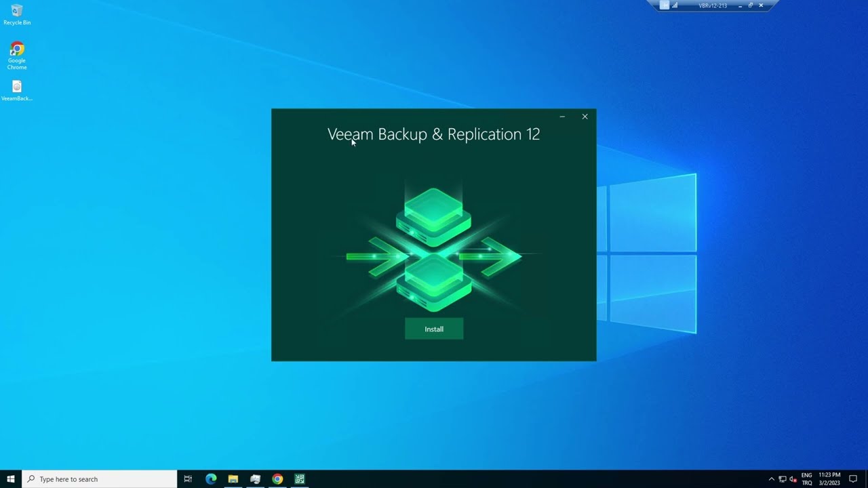Restore down the VBRv12-213 remote session
Screen dimensions: 868x488
(751, 5)
